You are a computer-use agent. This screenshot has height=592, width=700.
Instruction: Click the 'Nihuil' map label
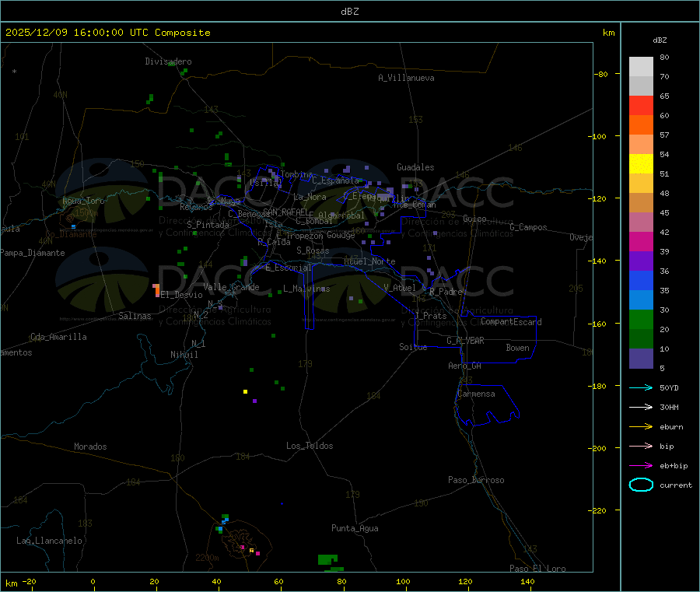point(184,355)
